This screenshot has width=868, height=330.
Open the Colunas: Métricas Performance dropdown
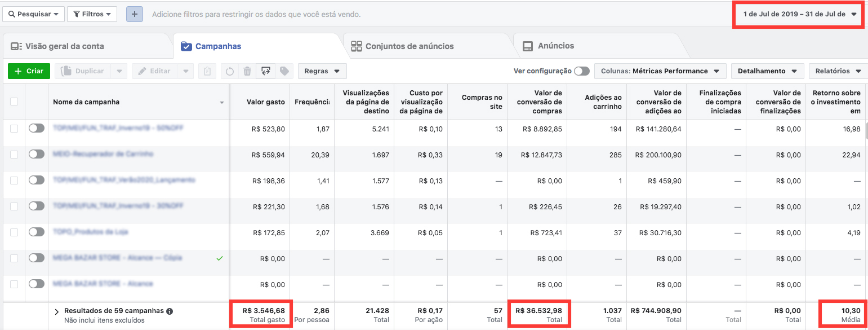coord(660,71)
